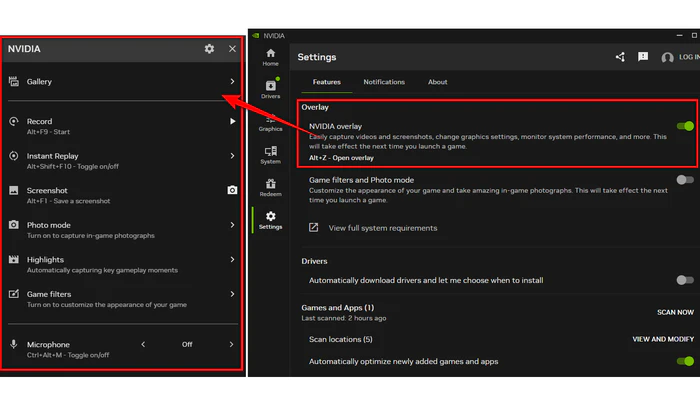Click 'Games and Apps (1)' heading
Screen dimensions: 700x407
[x=338, y=307]
